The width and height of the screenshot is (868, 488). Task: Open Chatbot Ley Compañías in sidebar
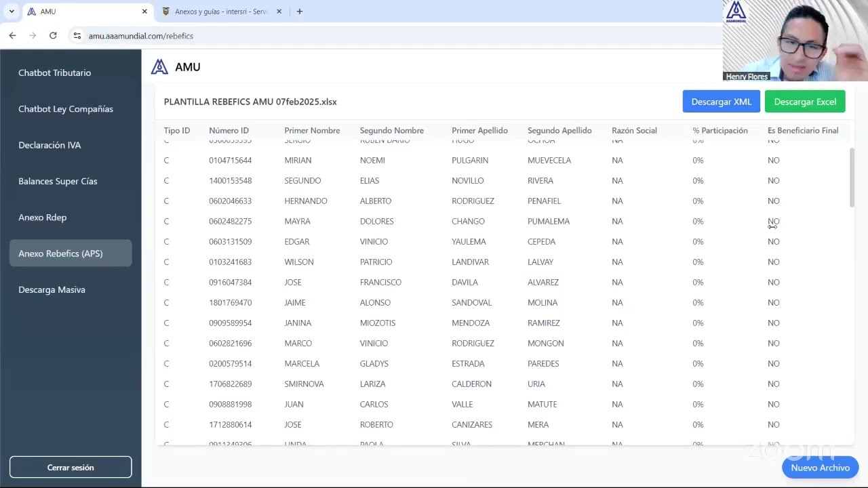(x=66, y=108)
